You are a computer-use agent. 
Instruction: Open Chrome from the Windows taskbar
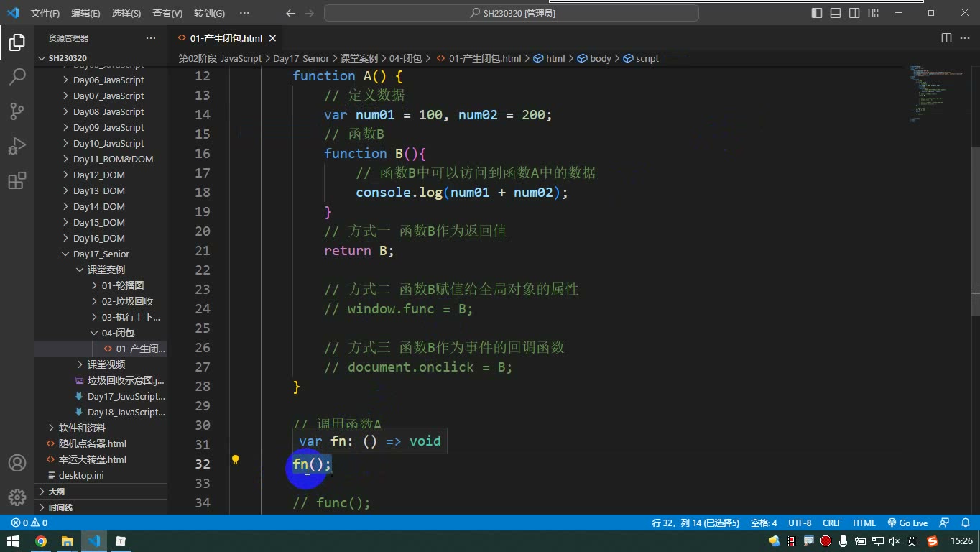[x=41, y=541]
